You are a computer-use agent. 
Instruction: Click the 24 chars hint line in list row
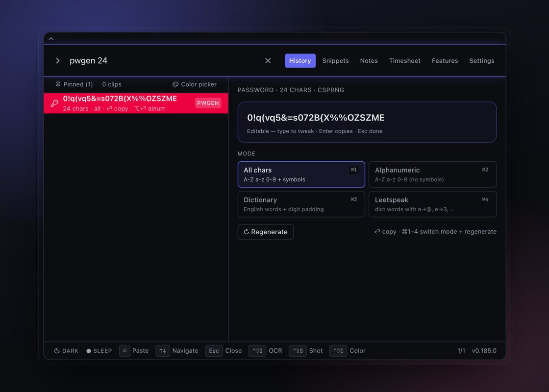pyautogui.click(x=114, y=108)
